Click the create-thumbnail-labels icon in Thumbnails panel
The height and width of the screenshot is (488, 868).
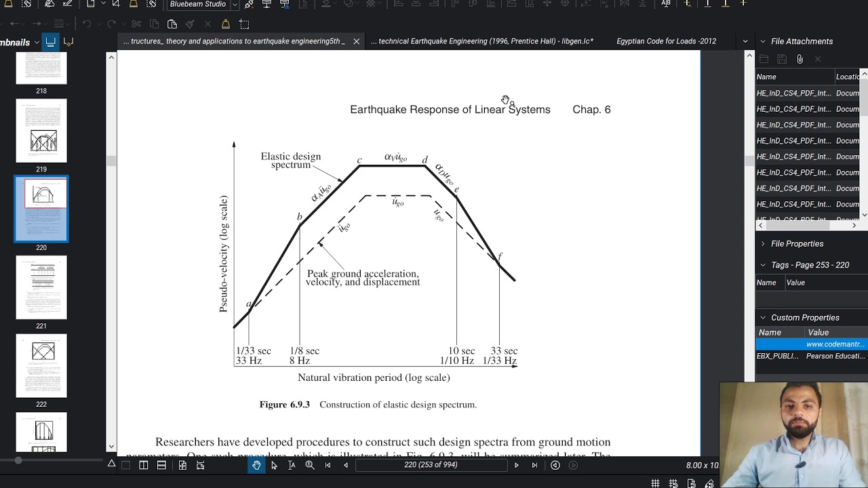68,42
